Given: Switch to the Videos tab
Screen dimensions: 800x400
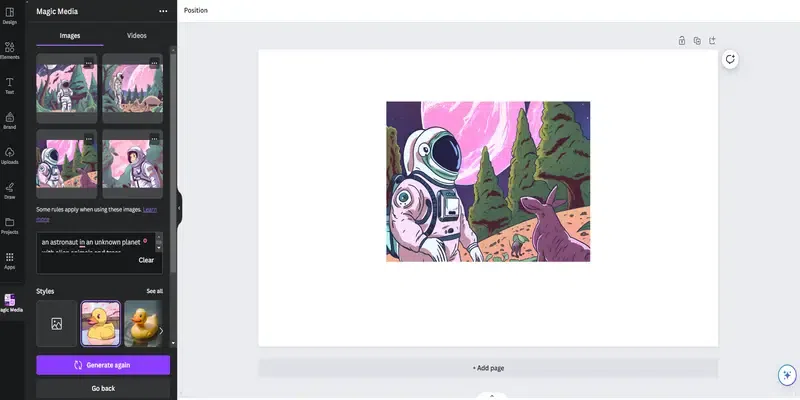Looking at the screenshot, I should (137, 36).
